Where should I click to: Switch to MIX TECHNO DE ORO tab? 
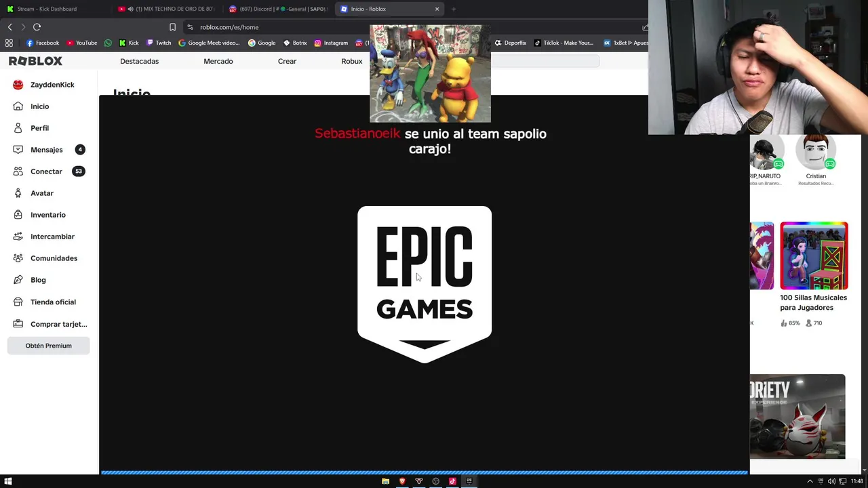point(167,9)
